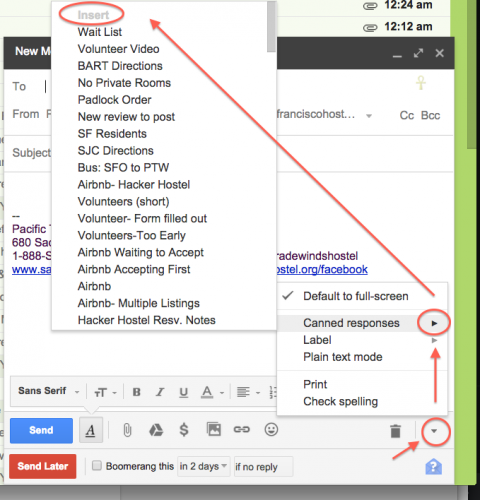Viewport: 480px width, 500px height.
Task: Open the 12:24 am email in inbox
Action: click(408, 5)
